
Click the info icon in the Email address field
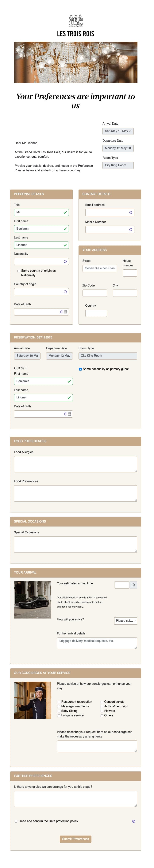coord(131,212)
